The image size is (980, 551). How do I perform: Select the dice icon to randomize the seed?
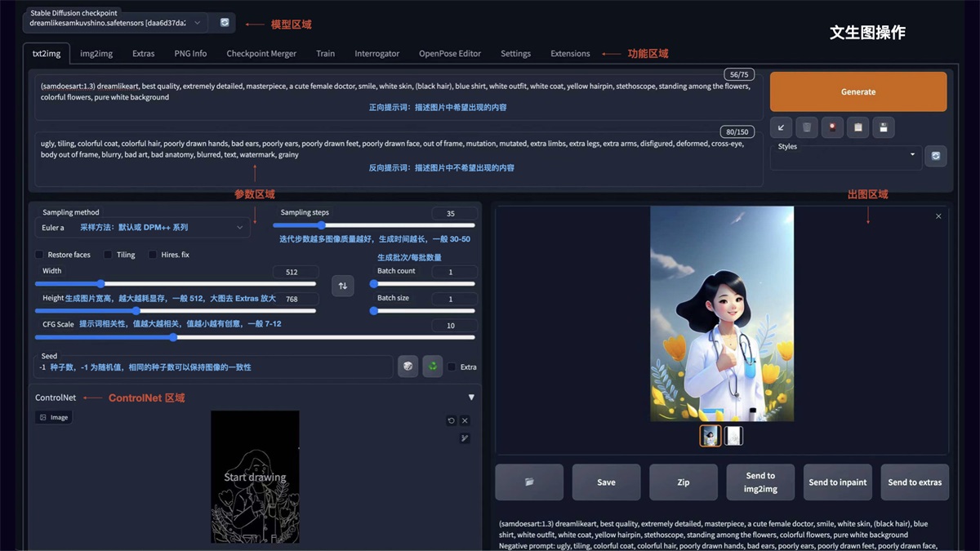[x=408, y=366]
